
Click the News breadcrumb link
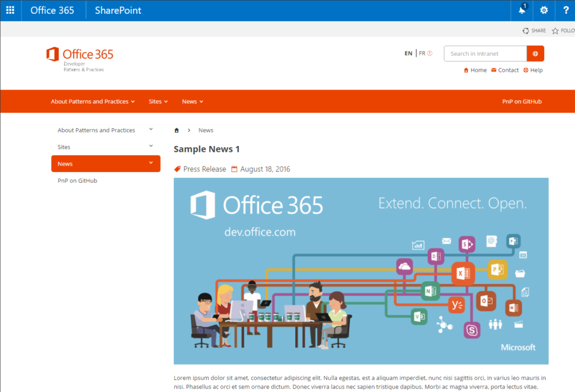206,130
